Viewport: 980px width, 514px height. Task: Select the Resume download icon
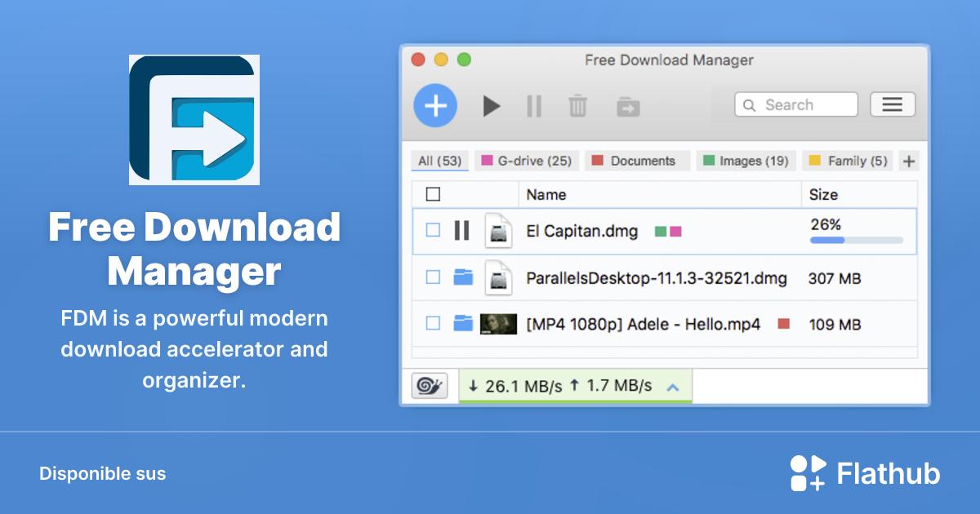pyautogui.click(x=492, y=105)
